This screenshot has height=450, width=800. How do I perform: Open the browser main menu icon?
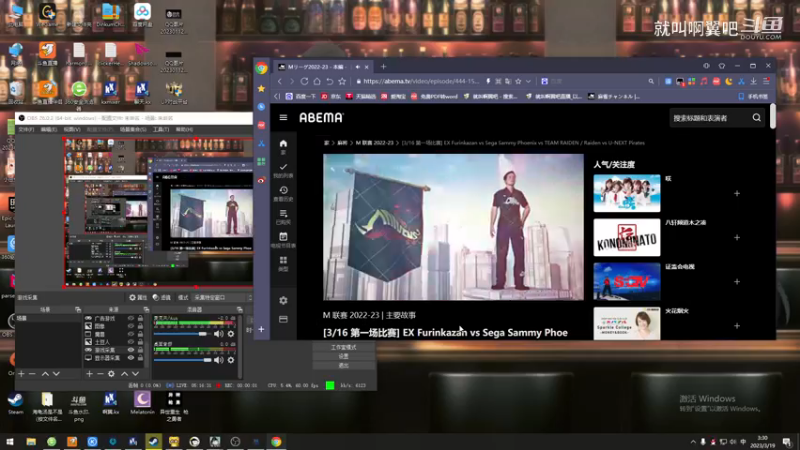pos(766,81)
